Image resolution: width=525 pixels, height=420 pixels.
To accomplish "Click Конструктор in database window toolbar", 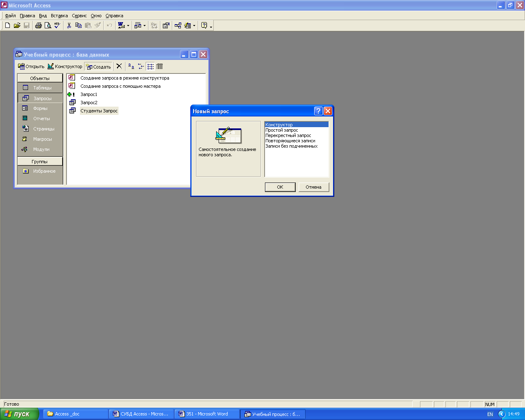I will 65,66.
